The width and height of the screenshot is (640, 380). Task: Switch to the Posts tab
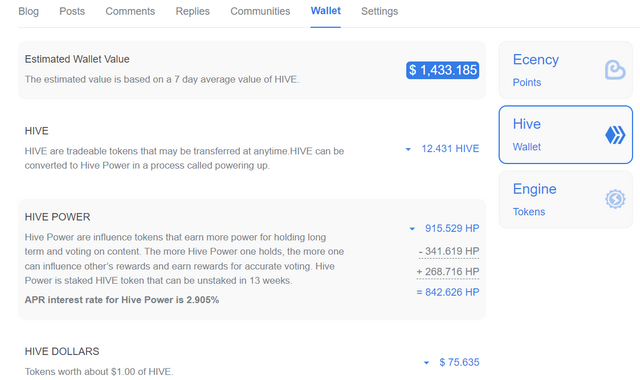point(72,11)
